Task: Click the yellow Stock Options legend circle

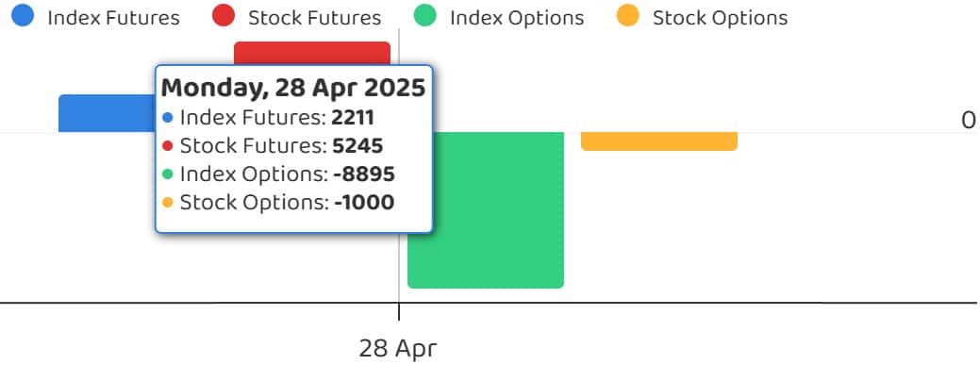Action: (627, 16)
